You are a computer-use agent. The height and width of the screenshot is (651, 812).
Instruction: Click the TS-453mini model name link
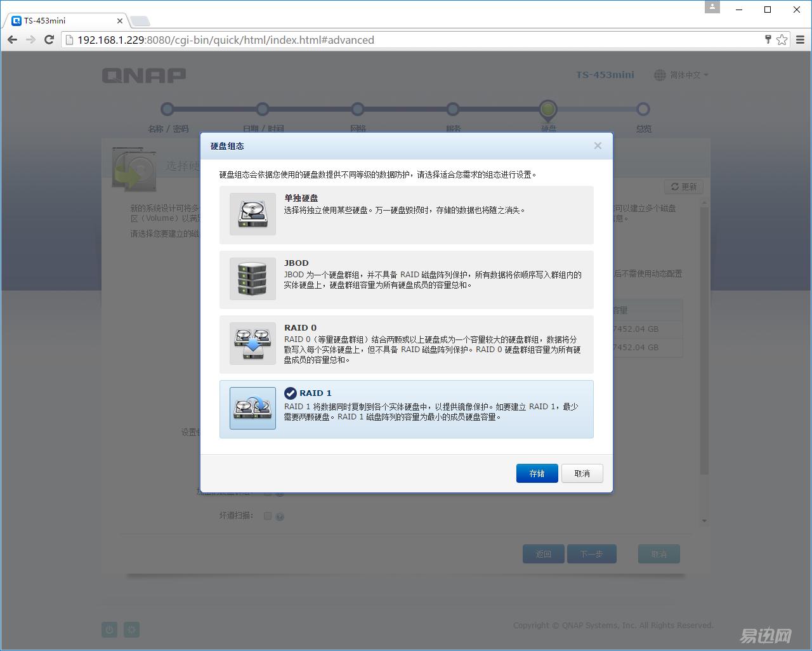605,75
